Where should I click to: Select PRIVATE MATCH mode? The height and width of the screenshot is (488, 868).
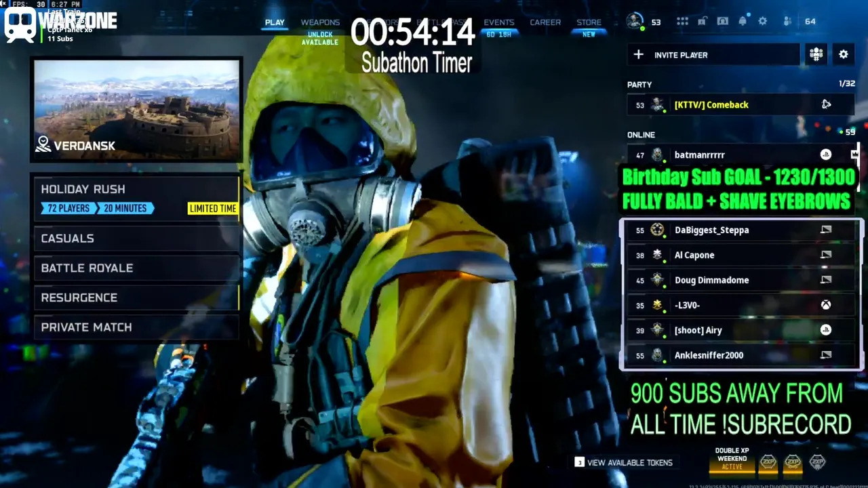click(137, 327)
